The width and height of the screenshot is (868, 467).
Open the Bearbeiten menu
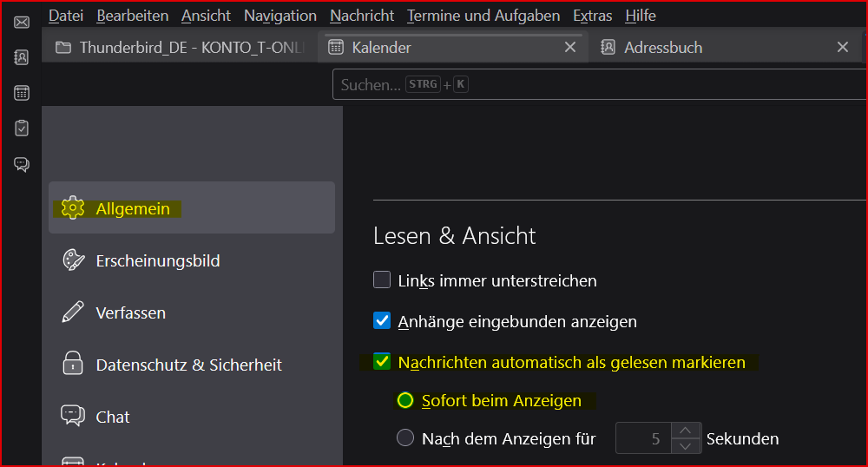pos(132,16)
